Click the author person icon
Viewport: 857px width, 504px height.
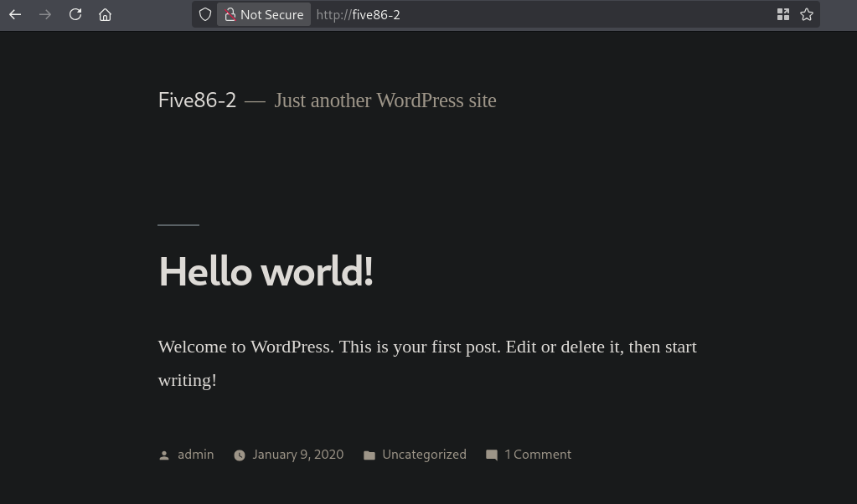[x=164, y=455]
